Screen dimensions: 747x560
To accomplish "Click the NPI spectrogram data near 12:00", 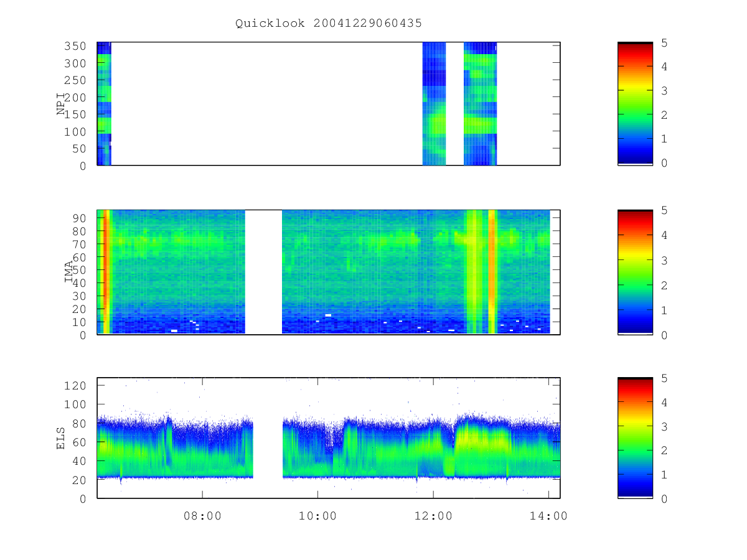I will (434, 103).
